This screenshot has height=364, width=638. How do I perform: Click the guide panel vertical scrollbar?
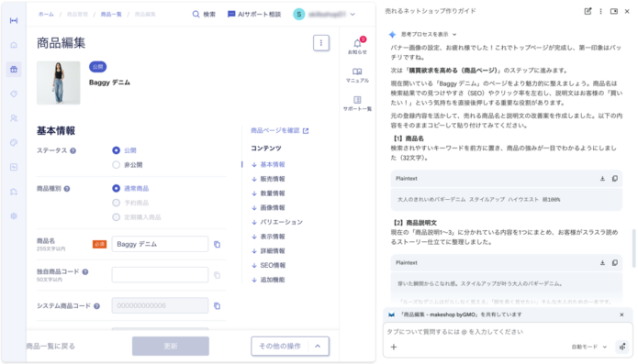point(633,248)
